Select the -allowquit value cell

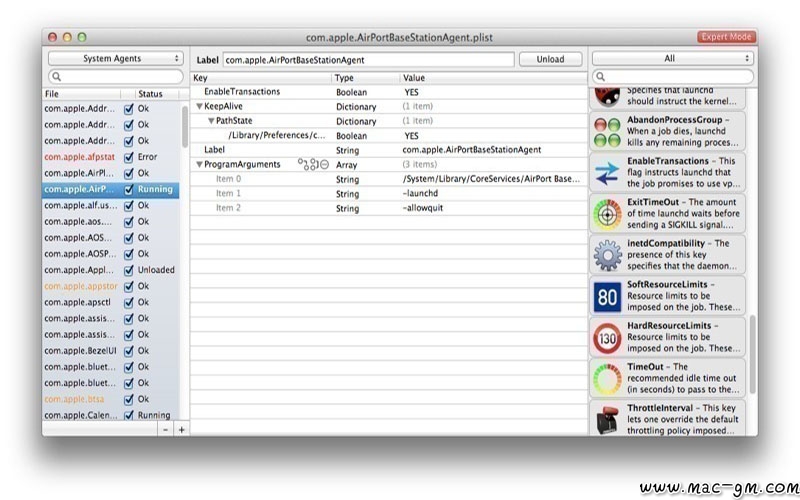tap(423, 208)
